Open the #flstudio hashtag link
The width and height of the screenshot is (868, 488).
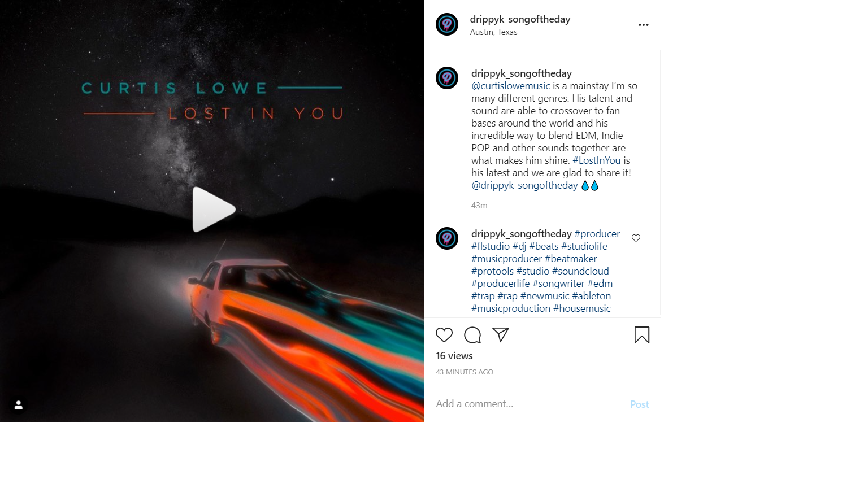[491, 246]
